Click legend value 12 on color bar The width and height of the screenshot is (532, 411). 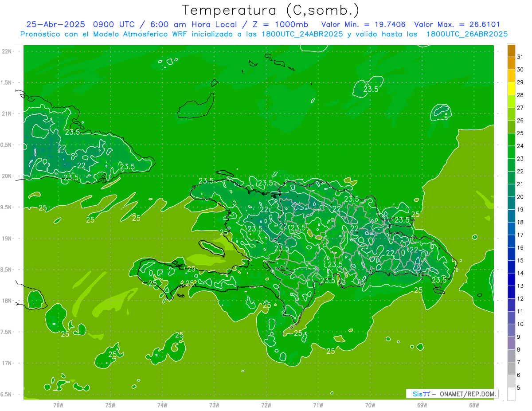(x=520, y=299)
